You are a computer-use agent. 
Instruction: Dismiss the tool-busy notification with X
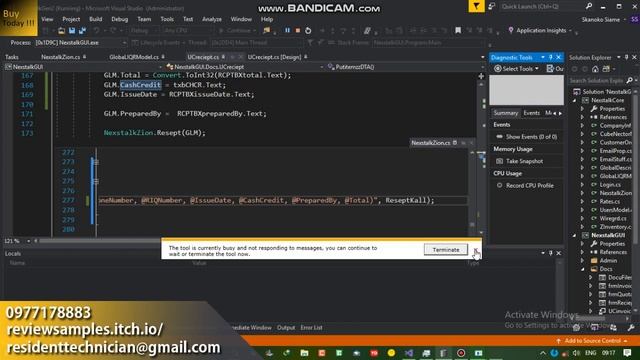tap(475, 250)
